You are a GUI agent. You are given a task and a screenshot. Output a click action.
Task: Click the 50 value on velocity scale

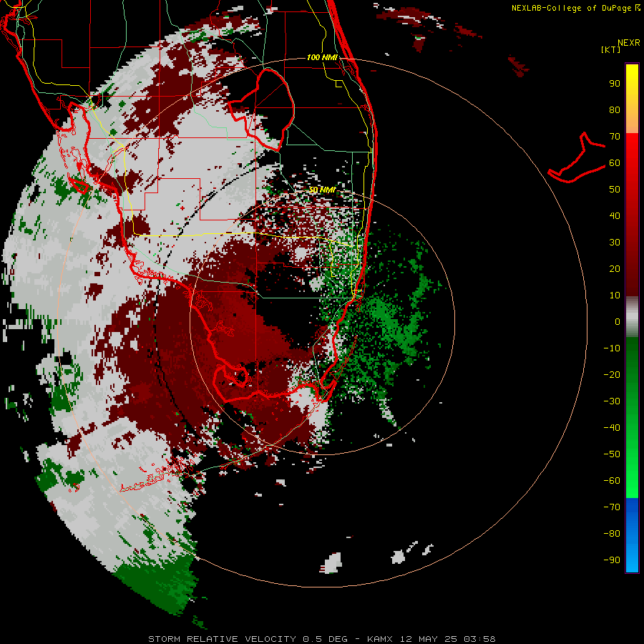(615, 190)
